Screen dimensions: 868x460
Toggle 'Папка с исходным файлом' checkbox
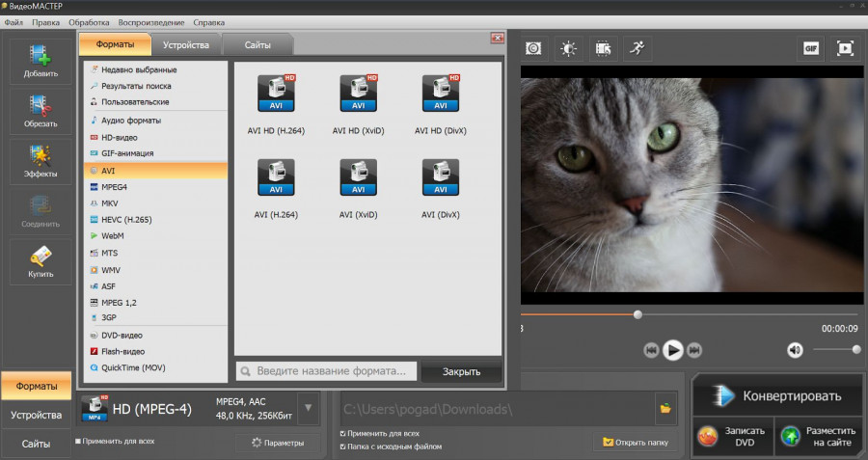tap(343, 446)
